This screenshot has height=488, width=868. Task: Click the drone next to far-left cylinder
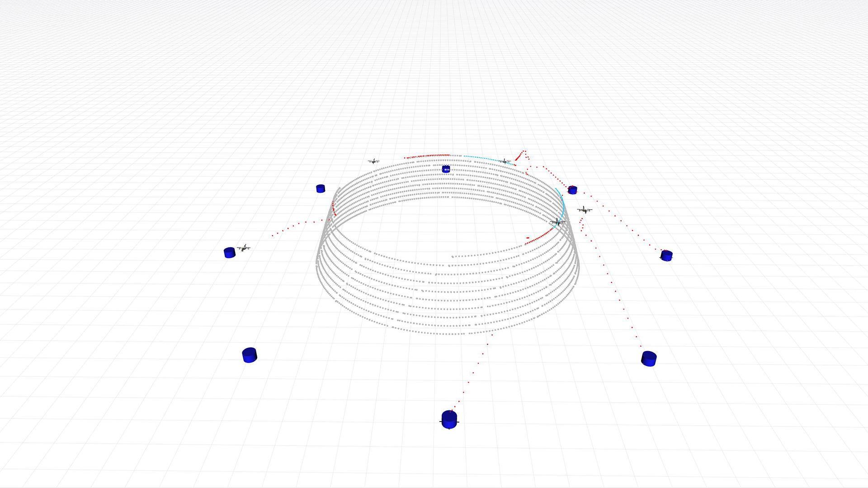click(244, 248)
